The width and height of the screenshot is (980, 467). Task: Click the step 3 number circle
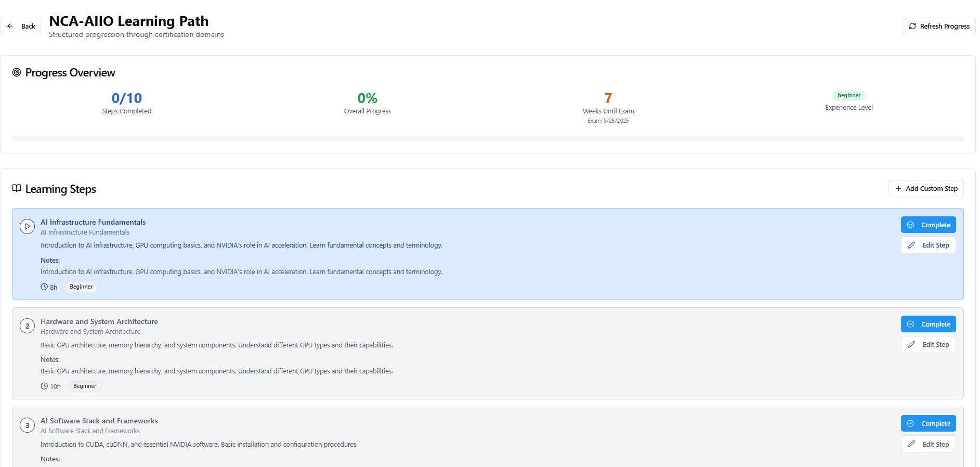click(x=27, y=425)
